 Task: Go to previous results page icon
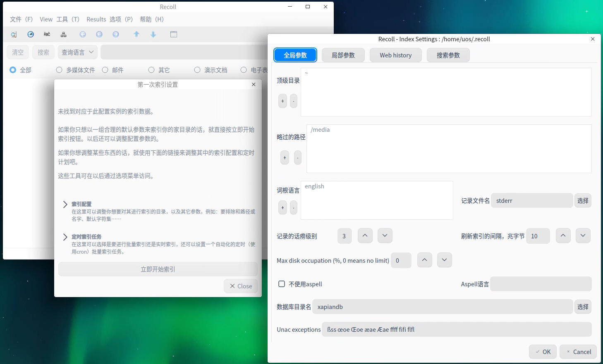tap(99, 34)
